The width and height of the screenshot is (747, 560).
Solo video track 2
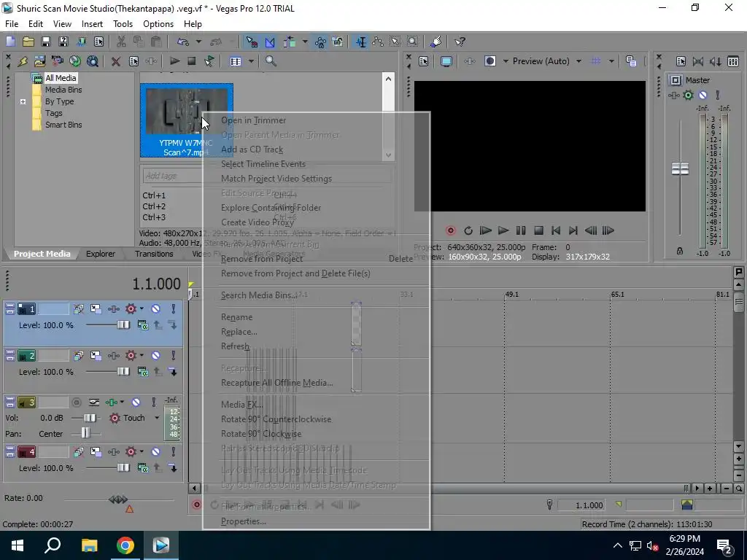point(174,356)
